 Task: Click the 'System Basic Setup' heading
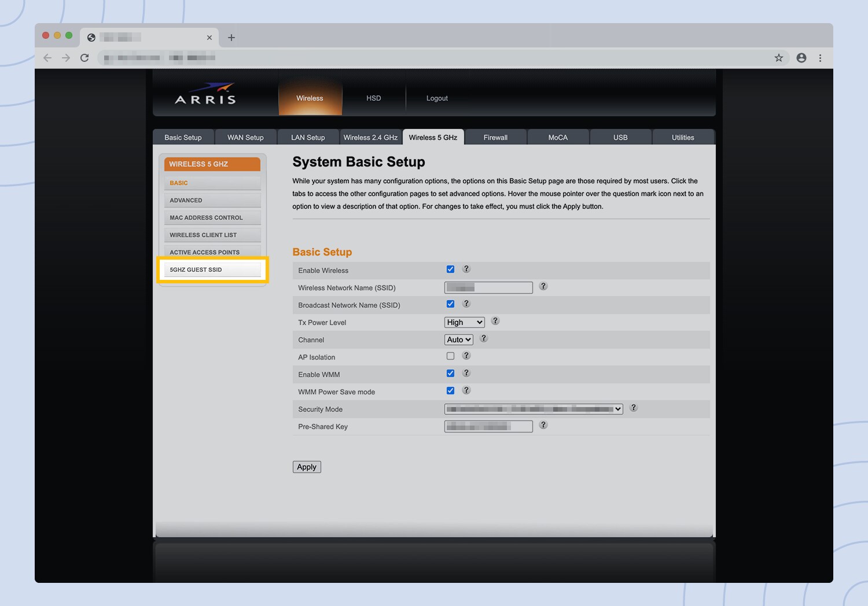tap(359, 162)
